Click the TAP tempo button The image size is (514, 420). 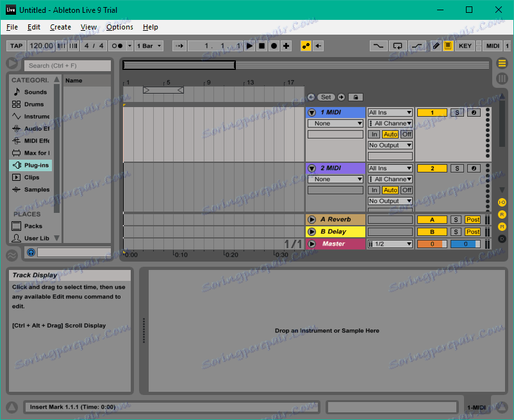(x=17, y=46)
